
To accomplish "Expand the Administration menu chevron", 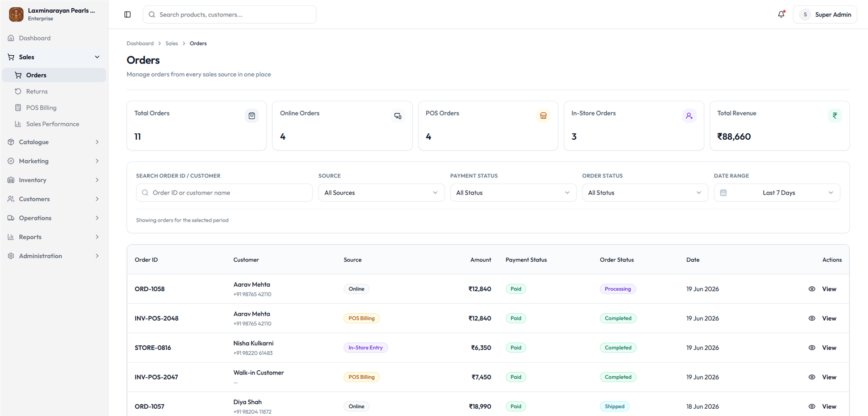I will pos(97,256).
